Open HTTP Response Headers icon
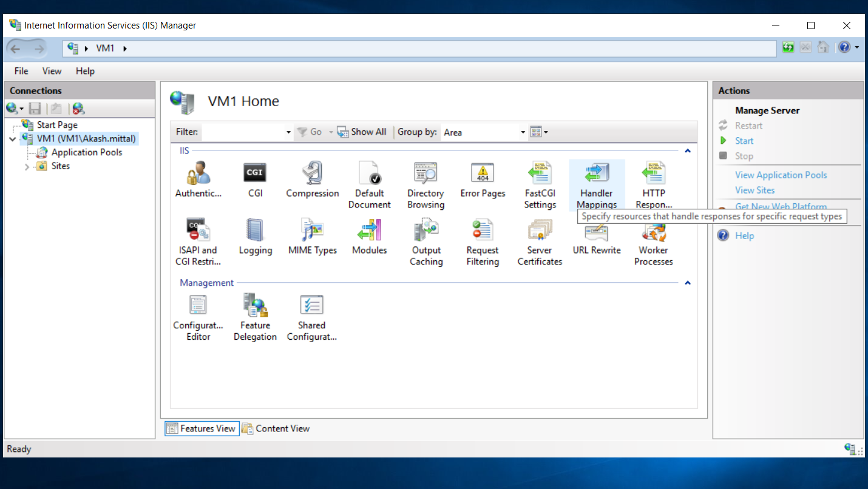This screenshot has width=868, height=489. [654, 185]
